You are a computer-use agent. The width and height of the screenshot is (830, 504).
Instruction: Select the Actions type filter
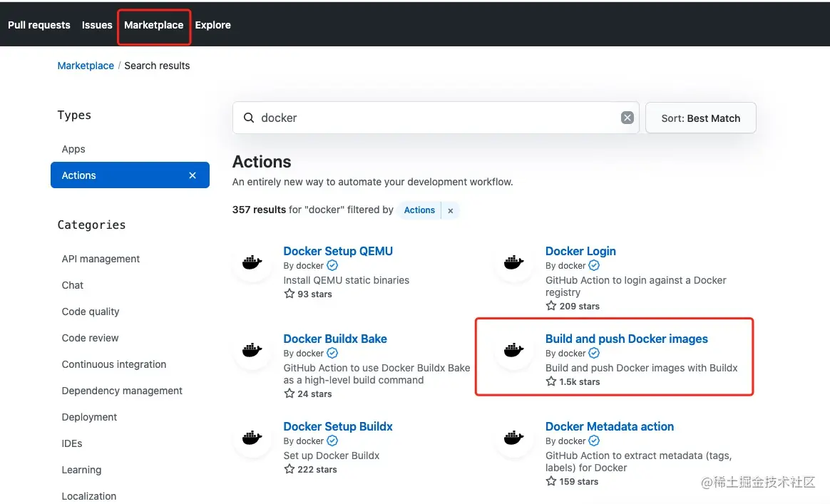130,175
